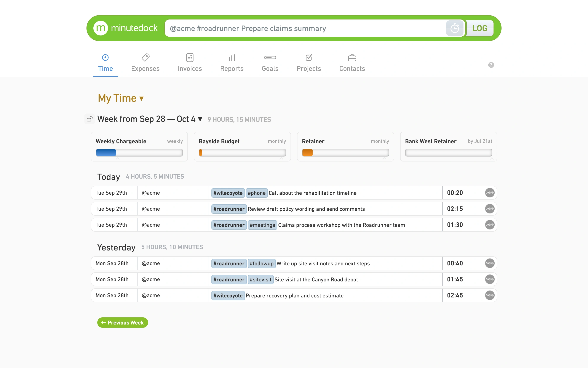
Task: Click the Reports bar chart icon
Action: click(232, 58)
